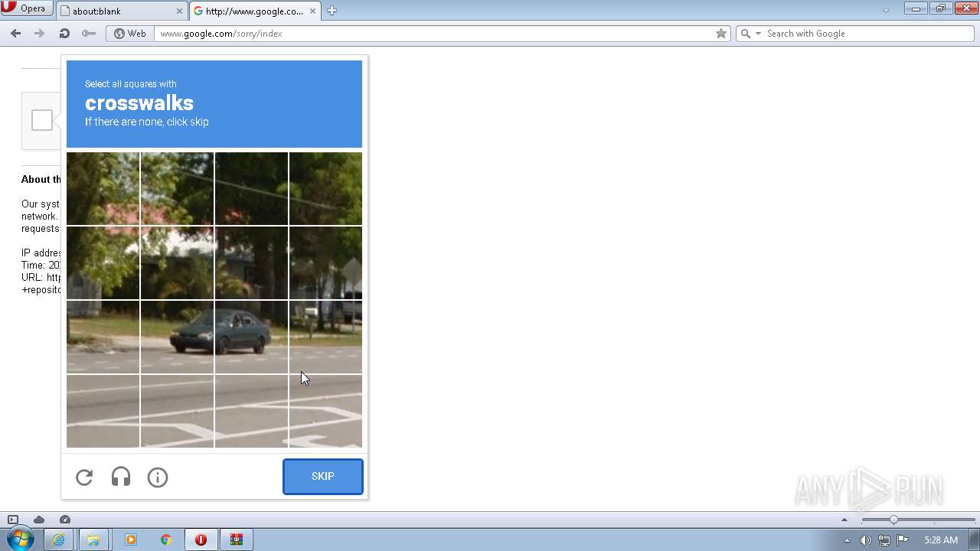Reload the page via toolbar reload icon

[64, 34]
